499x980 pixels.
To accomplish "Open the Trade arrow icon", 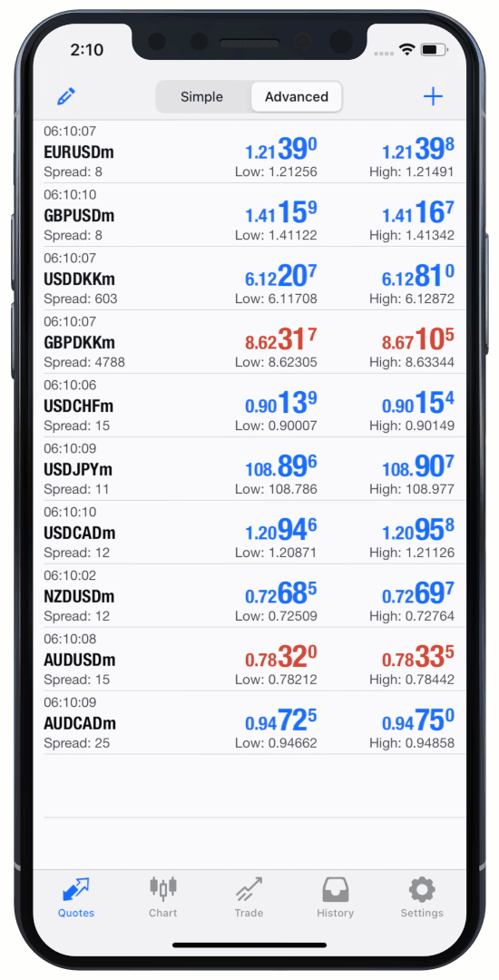I will [x=249, y=888].
